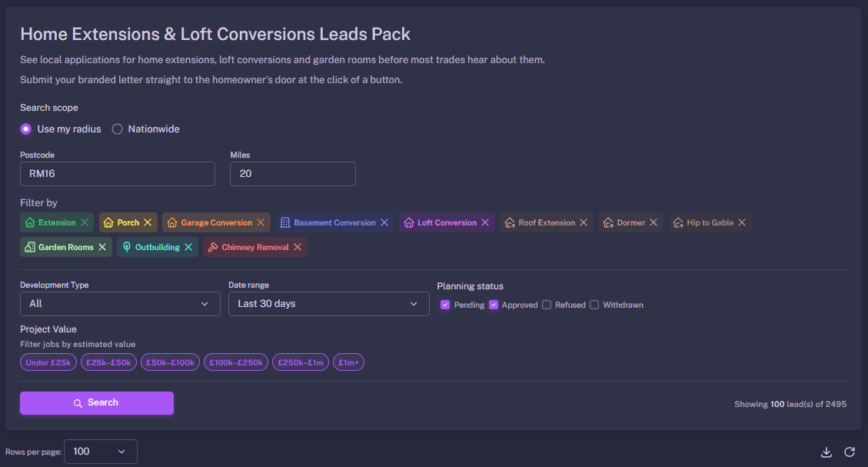Image resolution: width=868 pixels, height=467 pixels.
Task: Clear the Dormer filter tag
Action: pyautogui.click(x=654, y=222)
